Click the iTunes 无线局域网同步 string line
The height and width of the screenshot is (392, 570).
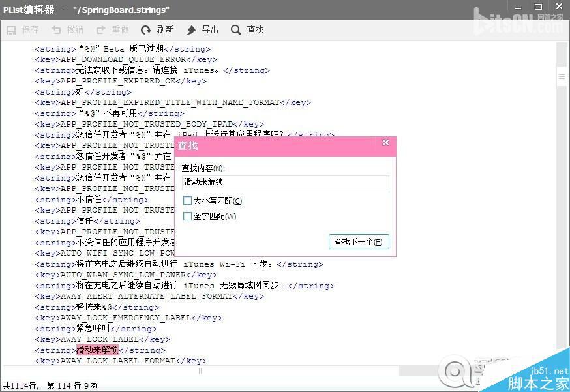click(185, 285)
